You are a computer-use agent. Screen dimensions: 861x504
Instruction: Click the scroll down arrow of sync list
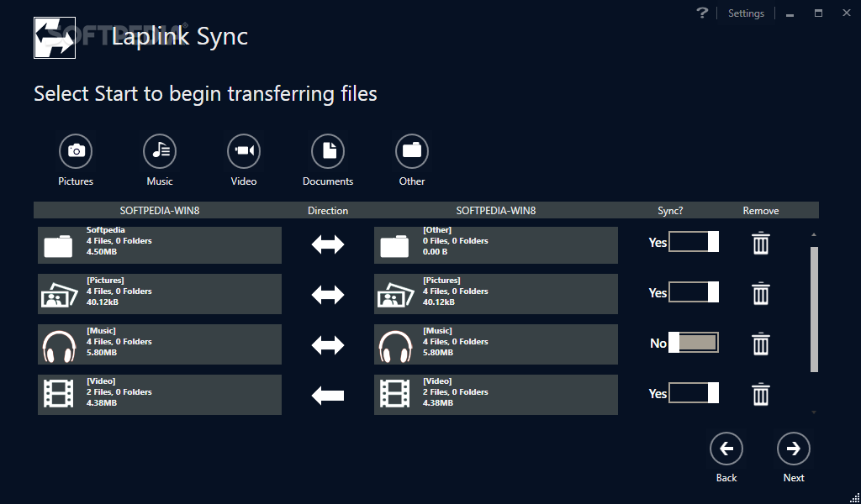[x=814, y=412]
